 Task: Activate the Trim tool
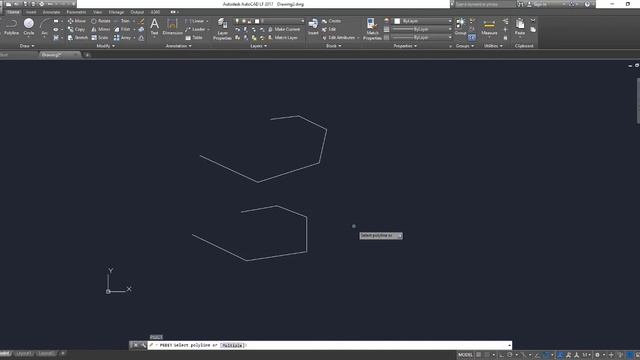[122, 21]
